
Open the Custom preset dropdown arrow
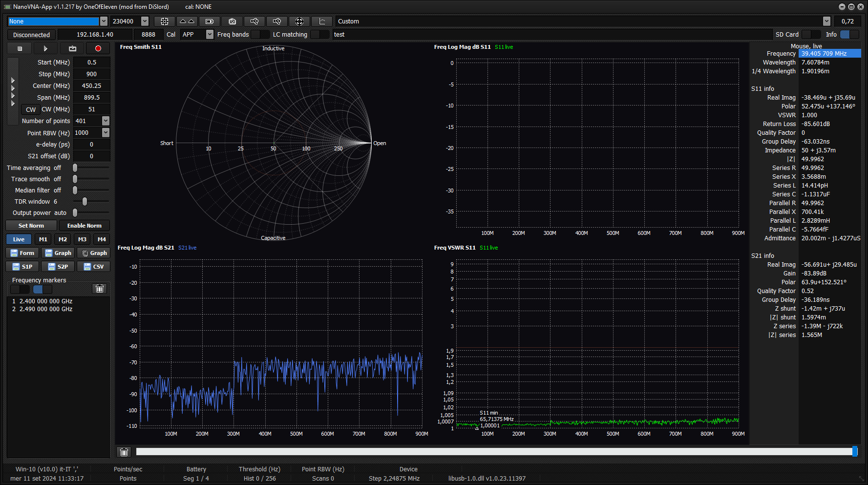[826, 21]
